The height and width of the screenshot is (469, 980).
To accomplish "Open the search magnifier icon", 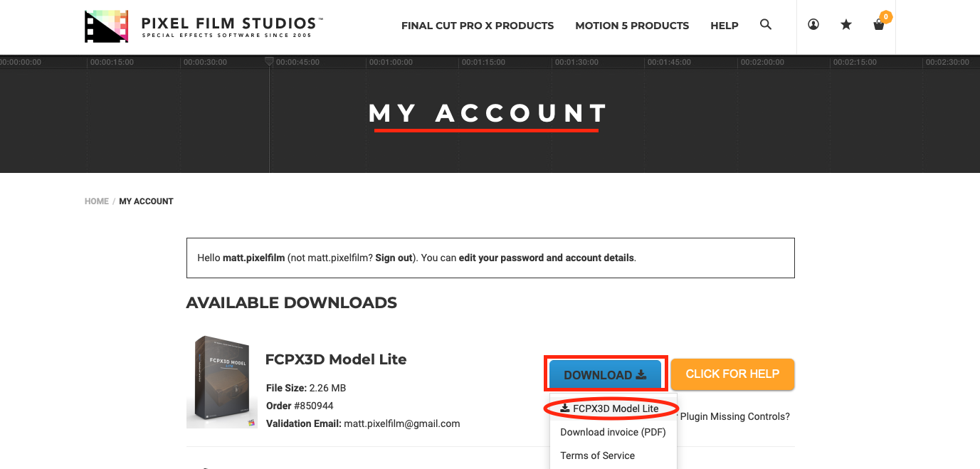I will [x=766, y=24].
